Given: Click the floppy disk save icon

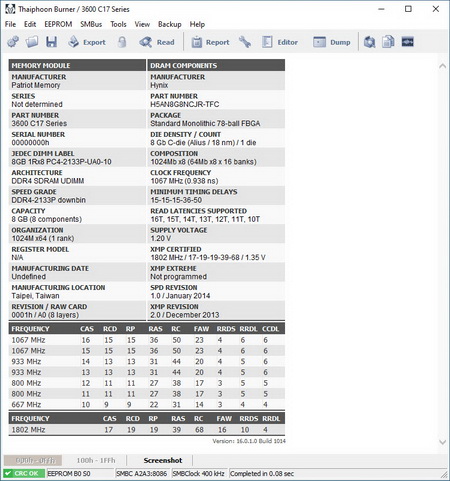Looking at the screenshot, I should (51, 42).
